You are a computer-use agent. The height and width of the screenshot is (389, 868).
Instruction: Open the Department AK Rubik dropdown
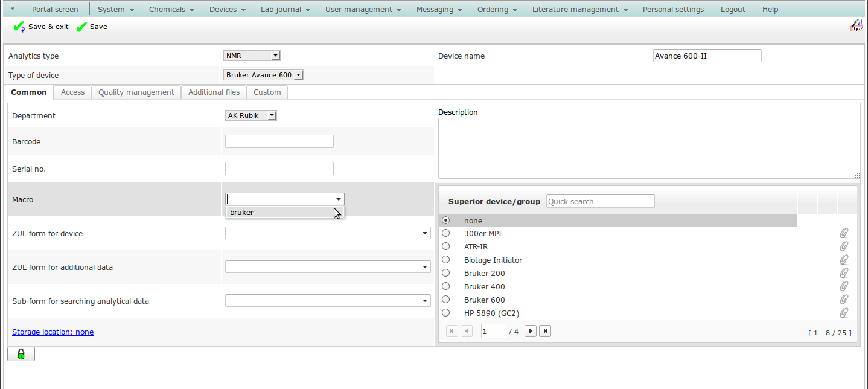(251, 115)
